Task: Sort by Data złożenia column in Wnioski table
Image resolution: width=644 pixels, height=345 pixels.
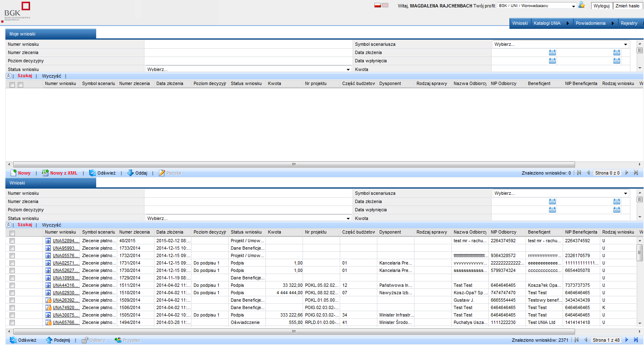Action: (173, 232)
